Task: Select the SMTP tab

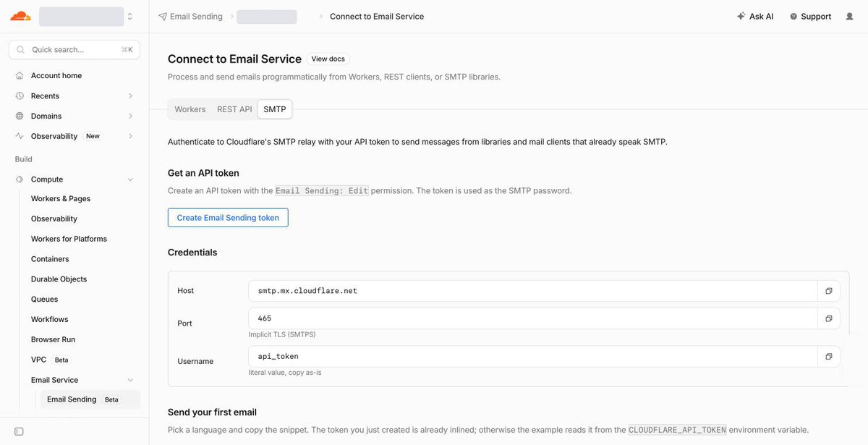Action: click(275, 109)
